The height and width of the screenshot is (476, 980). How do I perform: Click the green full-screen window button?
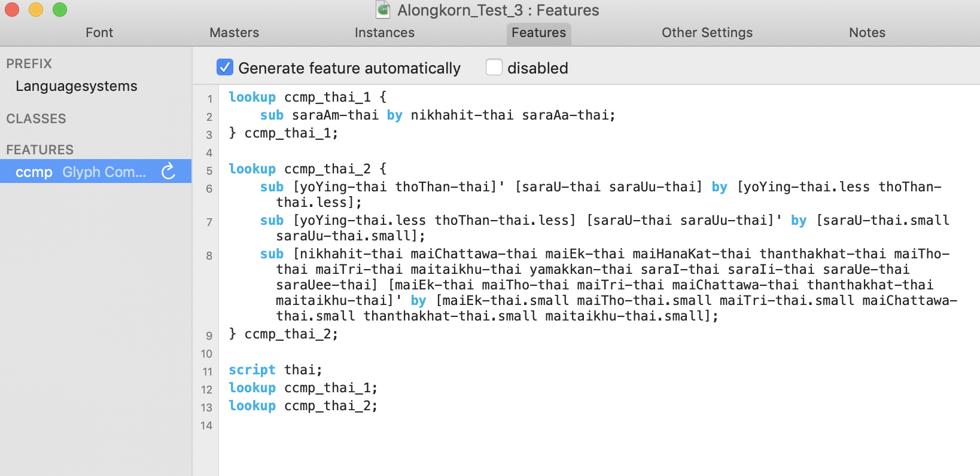coord(60,10)
